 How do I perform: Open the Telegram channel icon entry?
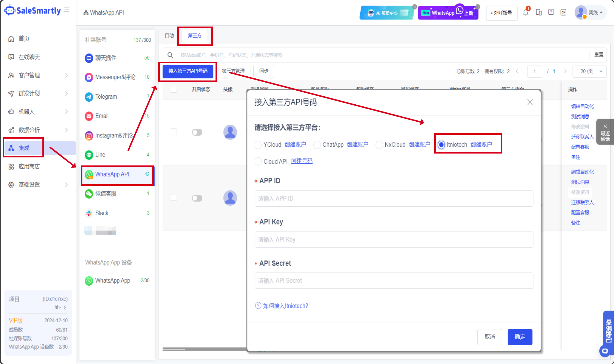[x=89, y=97]
